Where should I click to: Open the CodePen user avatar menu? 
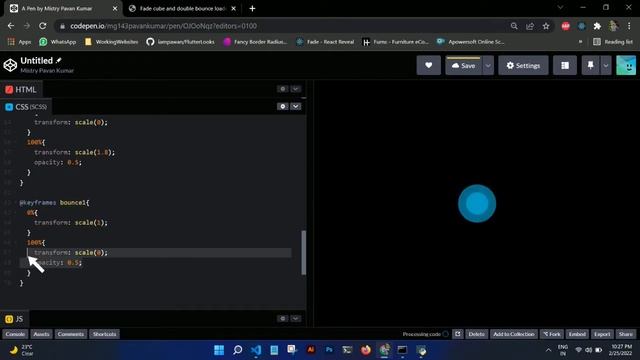coord(626,65)
